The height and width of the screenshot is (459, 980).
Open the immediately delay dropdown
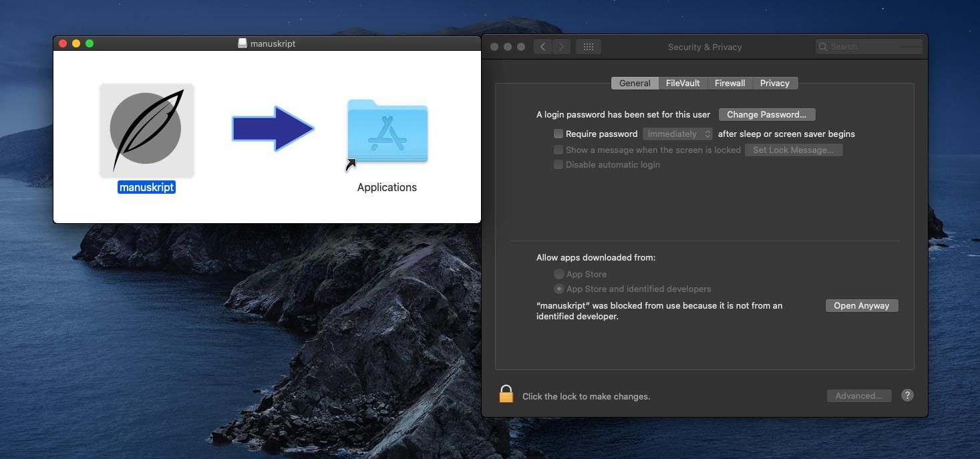[x=677, y=134]
